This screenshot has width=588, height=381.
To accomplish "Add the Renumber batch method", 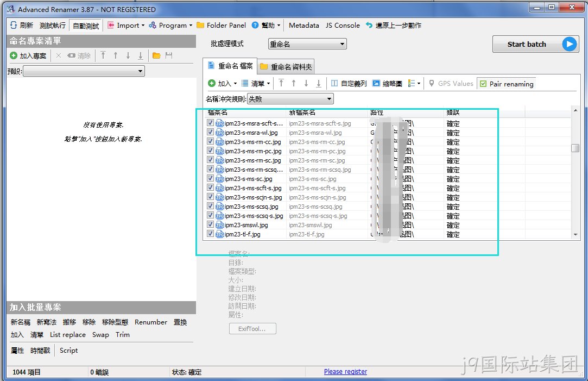I will [151, 322].
